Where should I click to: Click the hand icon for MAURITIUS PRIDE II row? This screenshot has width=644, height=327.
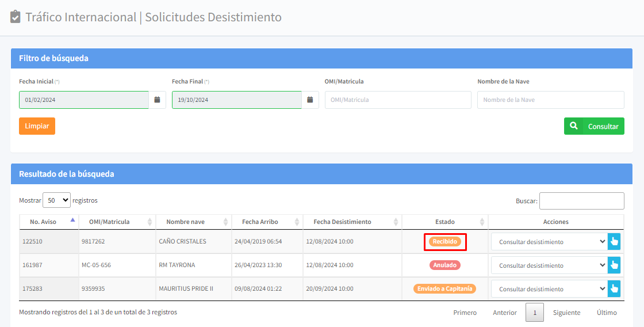click(614, 289)
